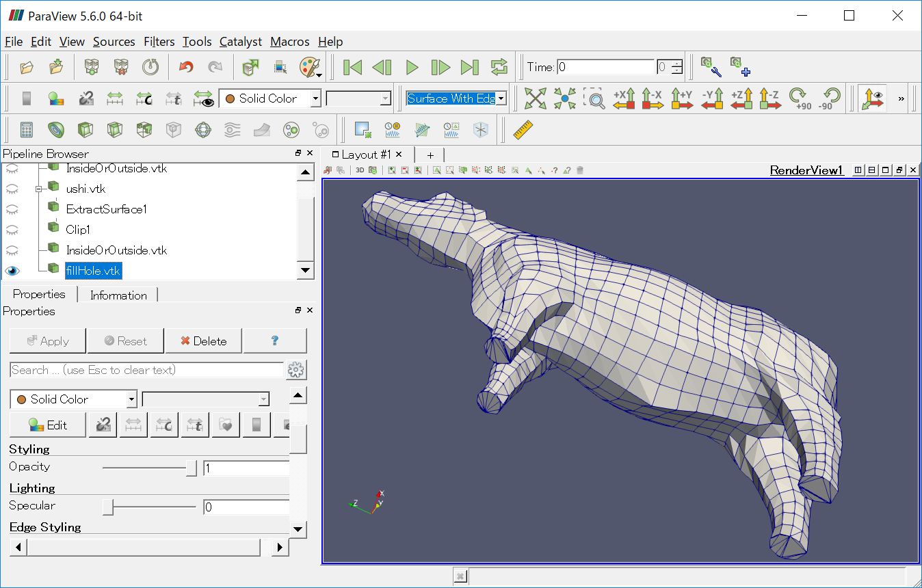Click the Zoom to Box icon
The height and width of the screenshot is (588, 922).
pos(594,98)
